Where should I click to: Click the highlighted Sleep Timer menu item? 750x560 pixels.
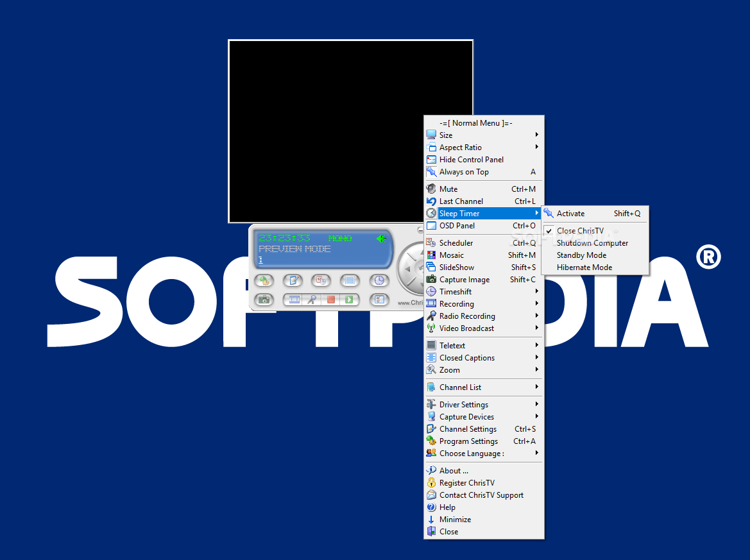pyautogui.click(x=484, y=214)
